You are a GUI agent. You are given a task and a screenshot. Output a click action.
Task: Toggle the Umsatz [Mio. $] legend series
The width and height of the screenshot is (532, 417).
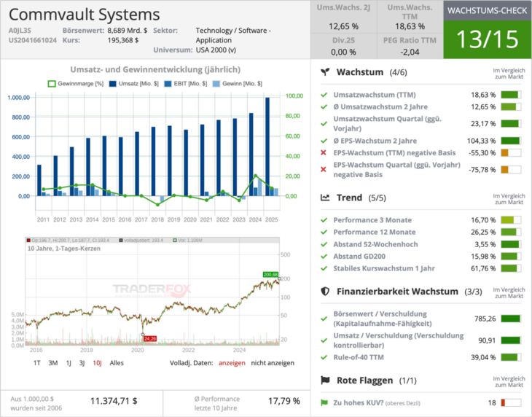[x=133, y=83]
